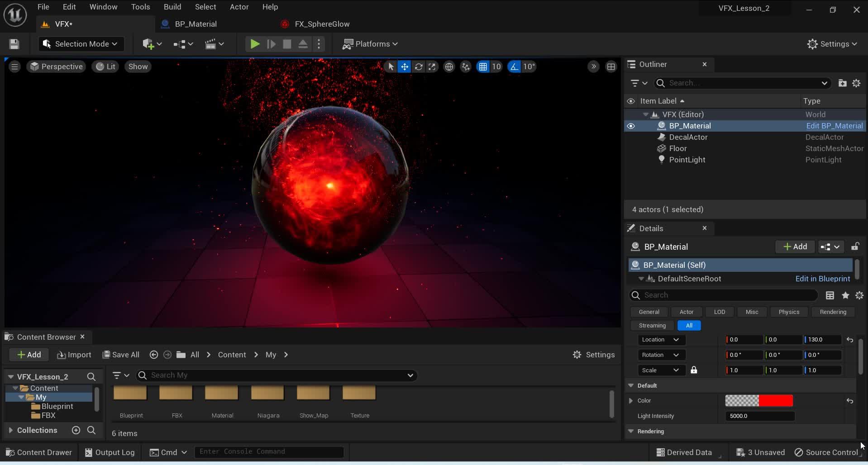This screenshot has height=465, width=868.
Task: Toggle grid snapping in viewport
Action: coord(483,66)
